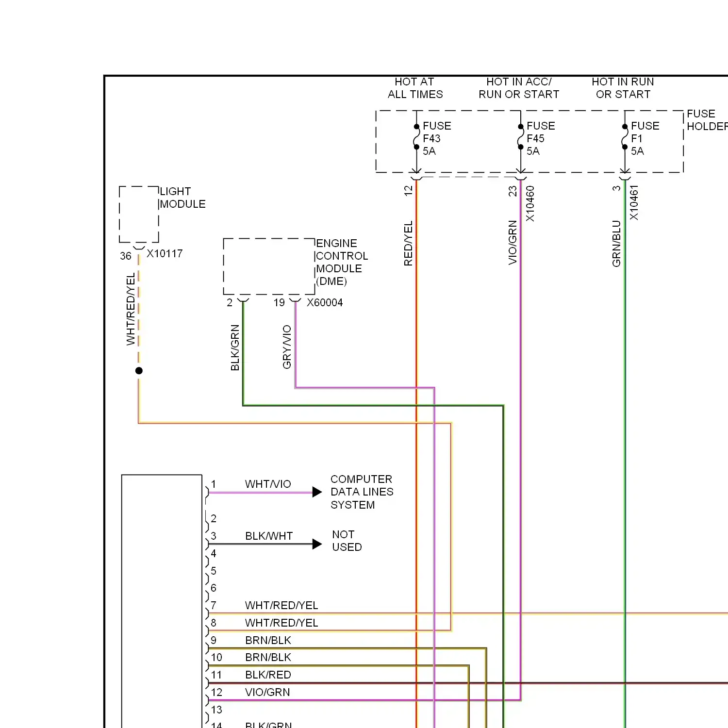728x728 pixels.
Task: Click the HOT IN ACC/ RUN OR START label
Action: click(519, 88)
